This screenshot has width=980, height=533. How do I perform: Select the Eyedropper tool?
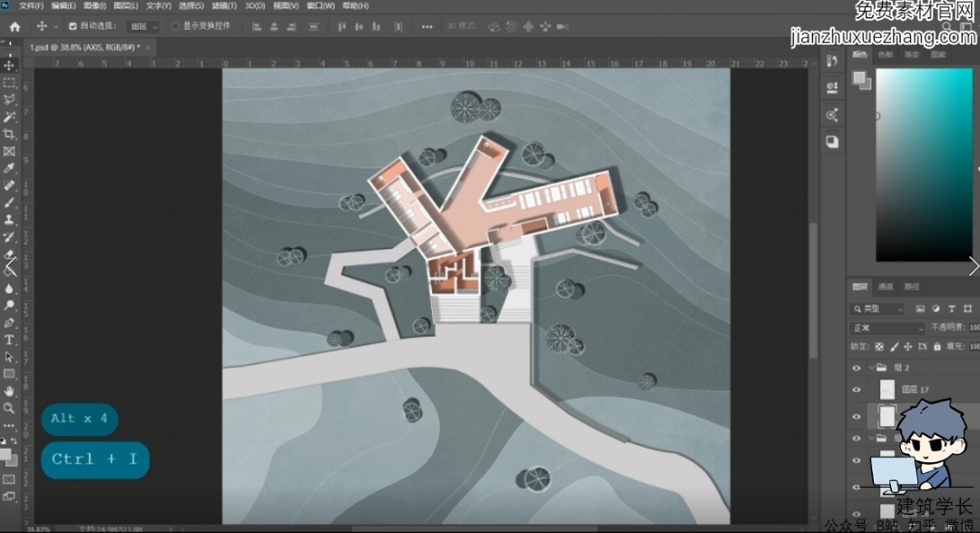click(9, 168)
